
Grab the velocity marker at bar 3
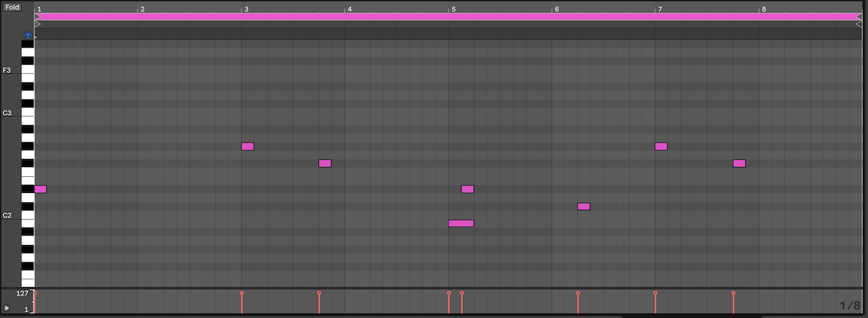point(242,293)
